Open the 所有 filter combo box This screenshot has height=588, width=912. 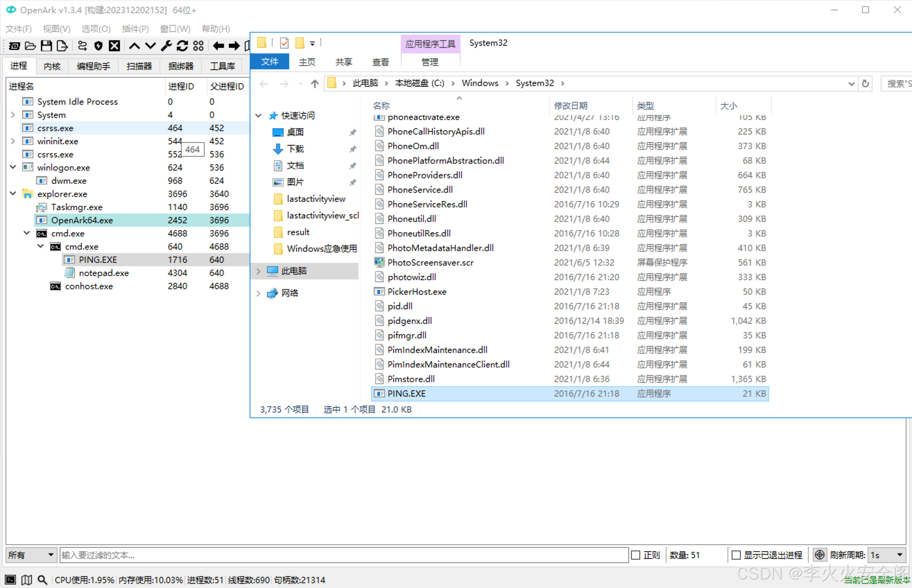(x=31, y=555)
